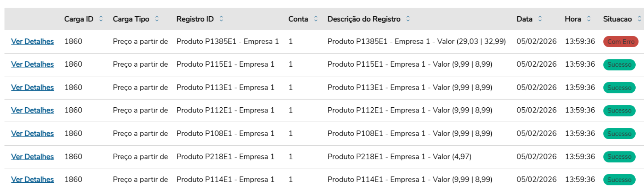Sort rows by Hora column
The width and height of the screenshot is (644, 191).
[589, 19]
